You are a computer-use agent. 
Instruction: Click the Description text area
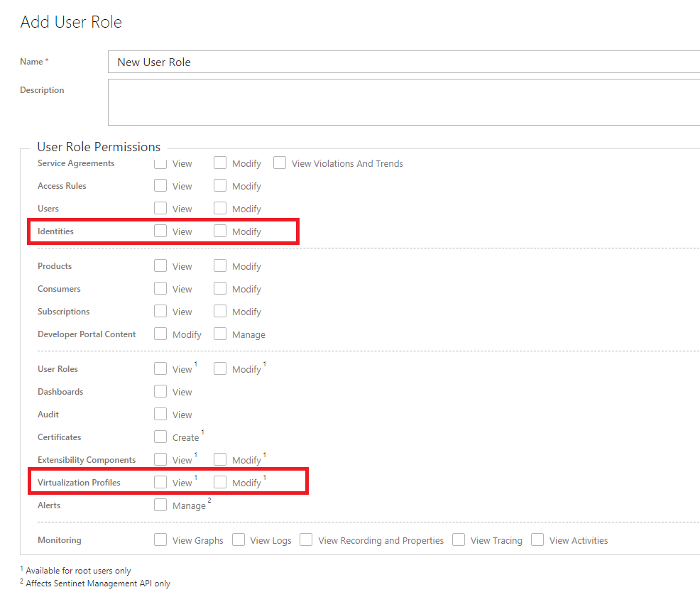pos(403,102)
